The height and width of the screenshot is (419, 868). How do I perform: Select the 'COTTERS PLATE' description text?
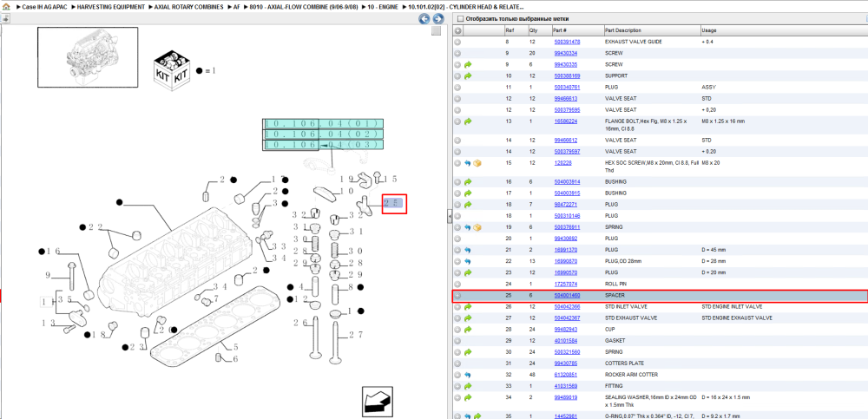click(623, 363)
